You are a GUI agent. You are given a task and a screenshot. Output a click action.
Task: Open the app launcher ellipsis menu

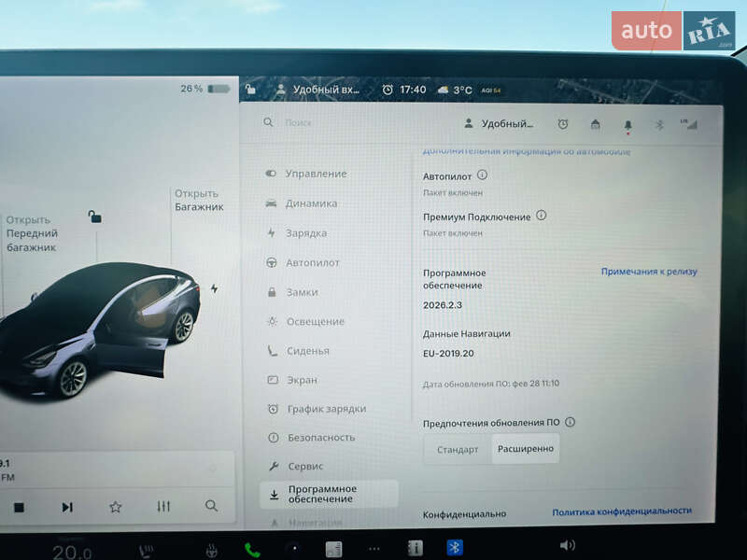pos(375,549)
